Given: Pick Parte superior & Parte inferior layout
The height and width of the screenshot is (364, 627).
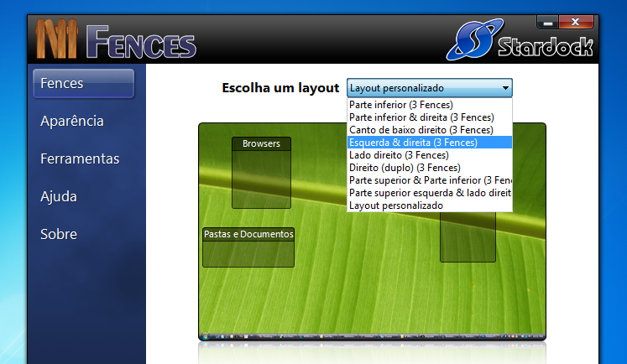Looking at the screenshot, I should tap(430, 180).
